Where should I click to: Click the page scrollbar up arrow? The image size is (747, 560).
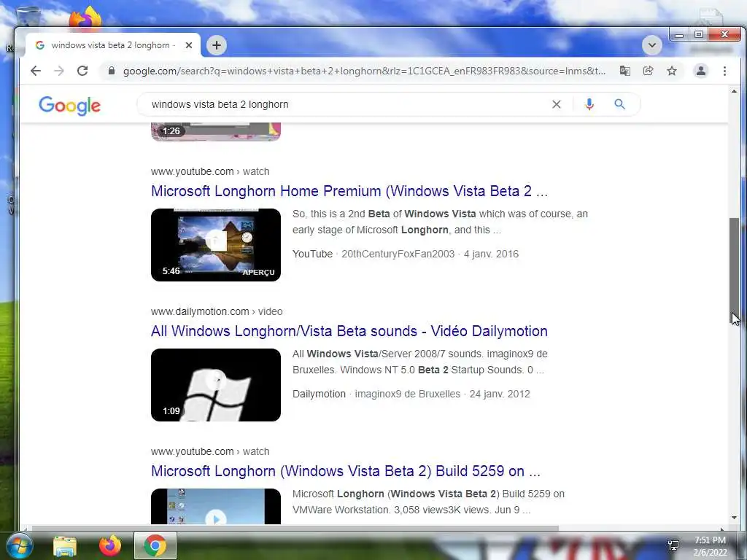point(734,91)
